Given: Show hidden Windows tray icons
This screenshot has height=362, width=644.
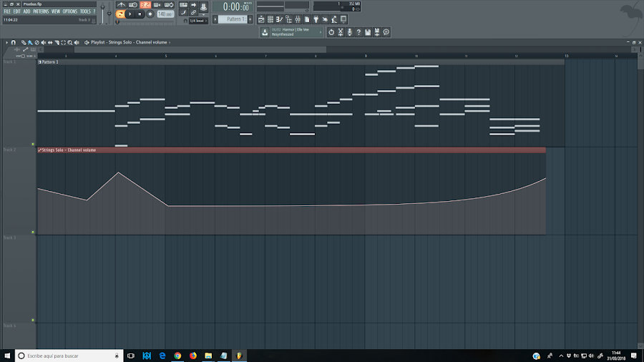Looking at the screenshot, I should 561,356.
